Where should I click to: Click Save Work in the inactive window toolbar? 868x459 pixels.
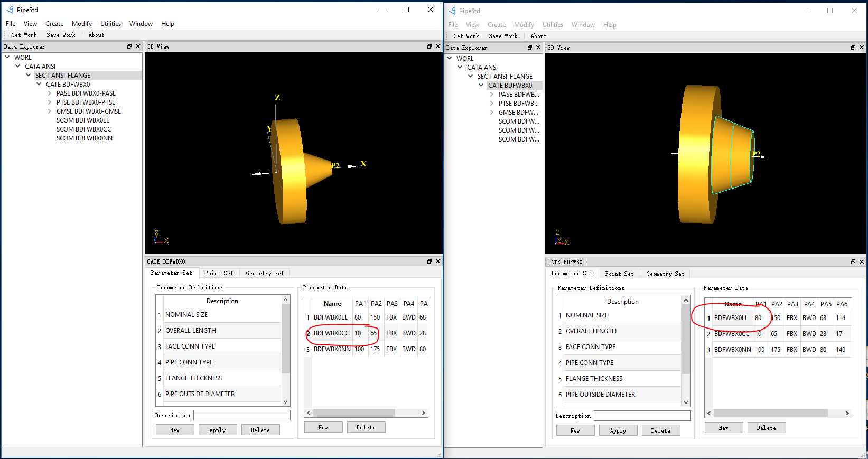point(503,36)
